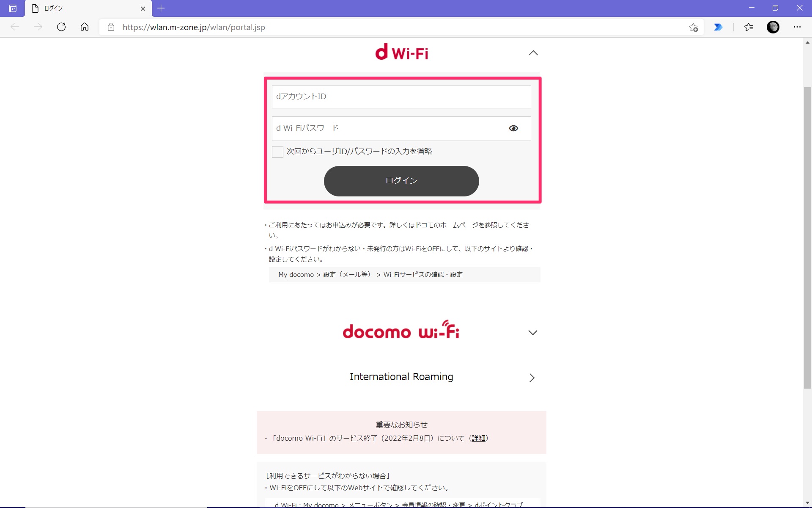This screenshot has height=508, width=812.
Task: Click ［利用できるサービスがわからない場合］ text
Action: 328,476
